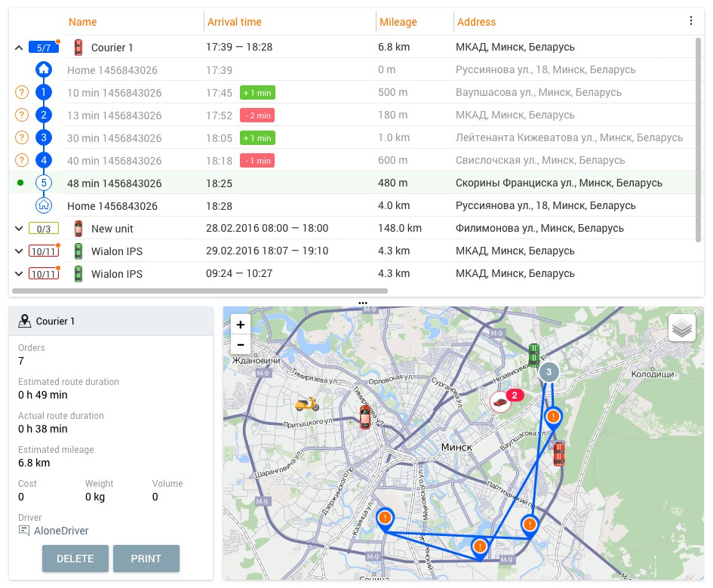Click the car icon beside New unit
This screenshot has height=588, width=713.
click(x=78, y=228)
